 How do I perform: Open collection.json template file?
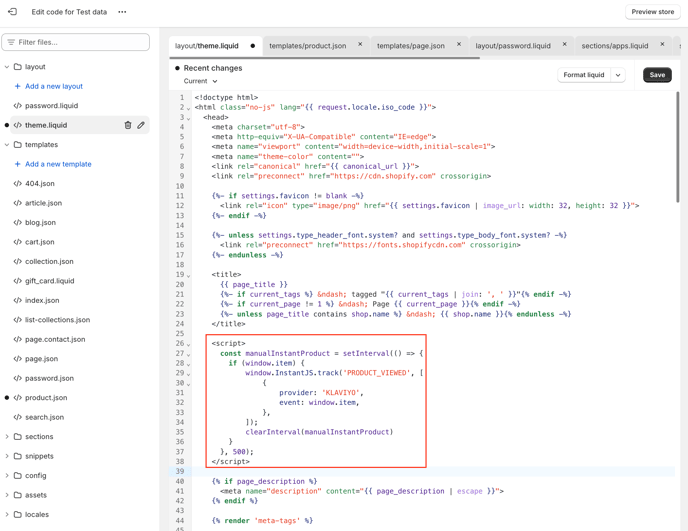[x=49, y=261]
